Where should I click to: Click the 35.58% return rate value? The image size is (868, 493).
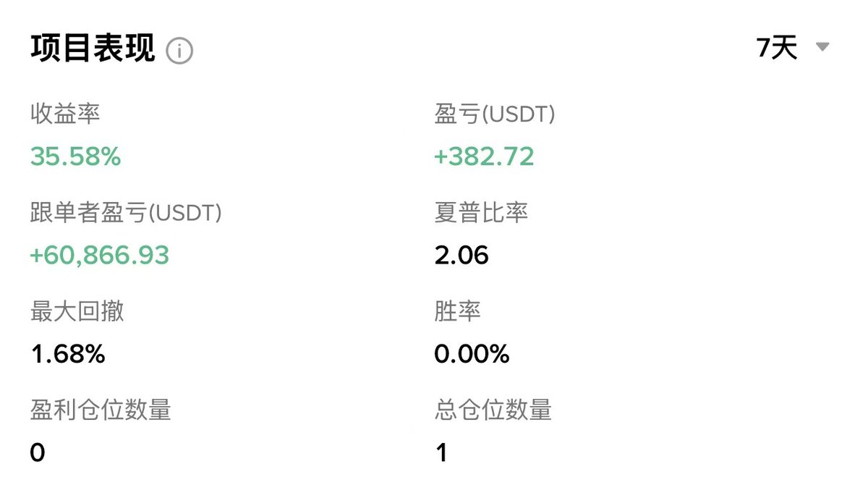point(76,156)
